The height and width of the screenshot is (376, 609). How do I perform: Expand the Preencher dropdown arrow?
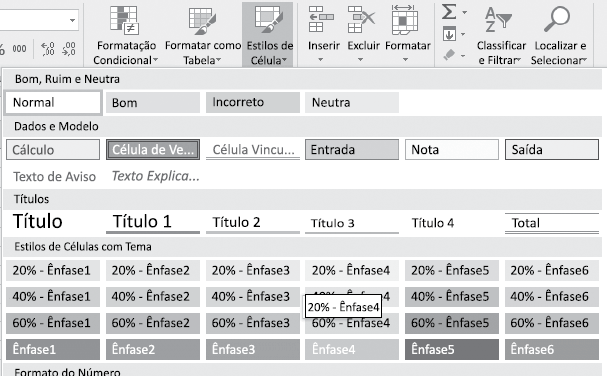click(463, 35)
